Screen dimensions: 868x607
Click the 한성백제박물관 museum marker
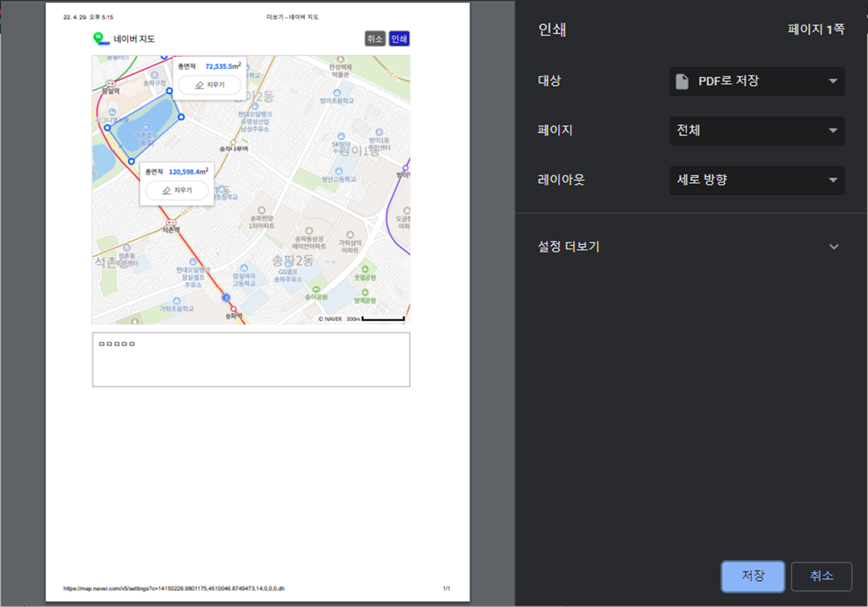click(x=341, y=60)
